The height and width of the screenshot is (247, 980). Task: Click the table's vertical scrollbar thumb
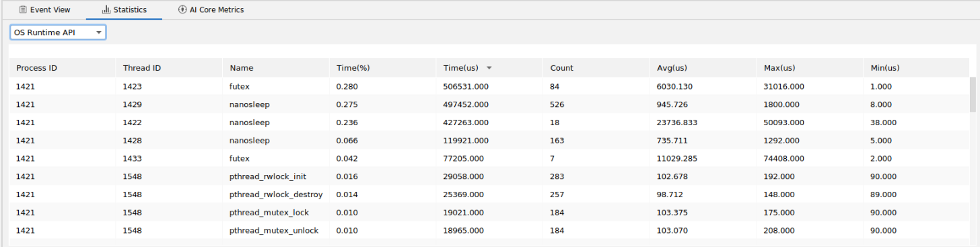[973, 94]
